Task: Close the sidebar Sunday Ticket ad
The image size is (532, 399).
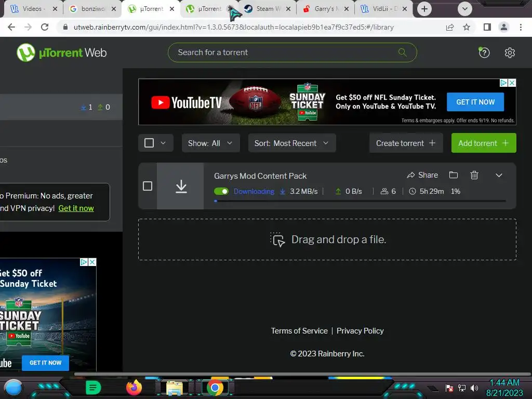Action: tap(92, 262)
